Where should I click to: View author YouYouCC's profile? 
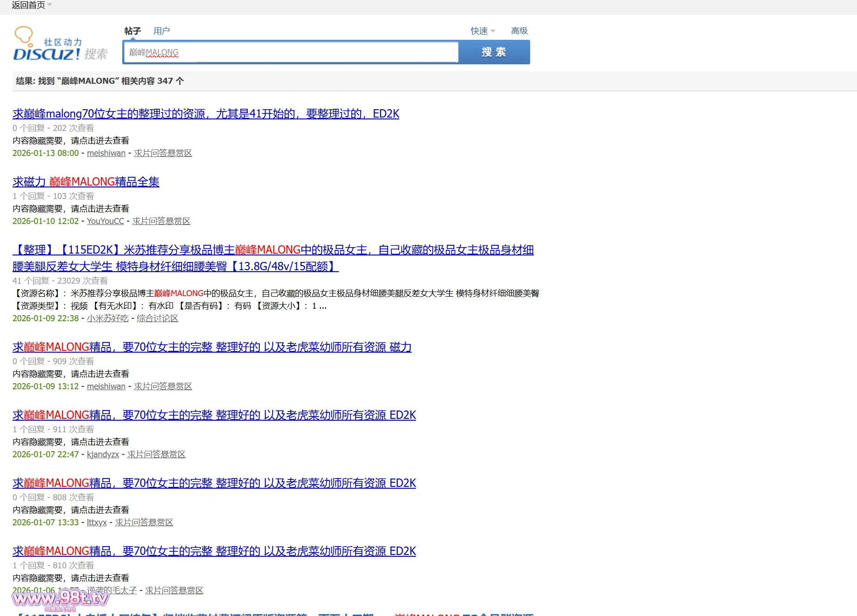pyautogui.click(x=105, y=221)
